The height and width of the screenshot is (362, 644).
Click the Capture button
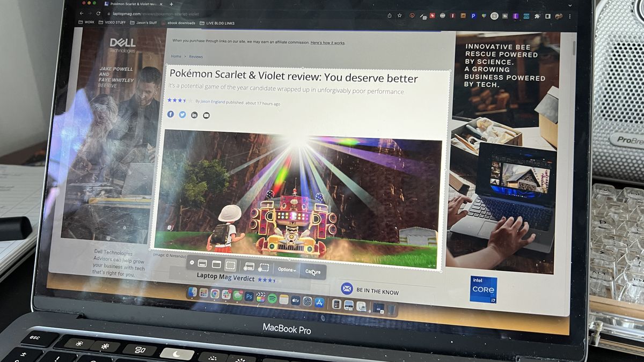click(x=313, y=271)
